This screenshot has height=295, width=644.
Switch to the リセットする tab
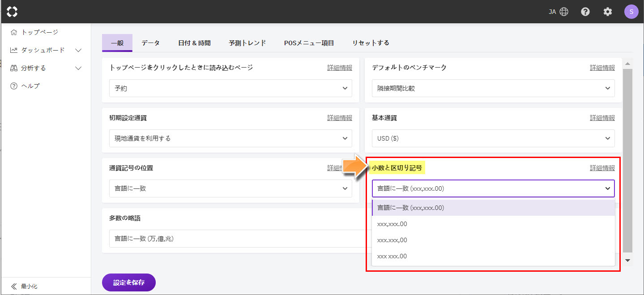pyautogui.click(x=371, y=43)
